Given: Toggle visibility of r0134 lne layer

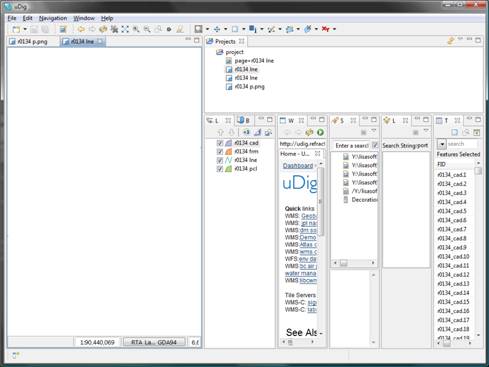Looking at the screenshot, I should 220,160.
